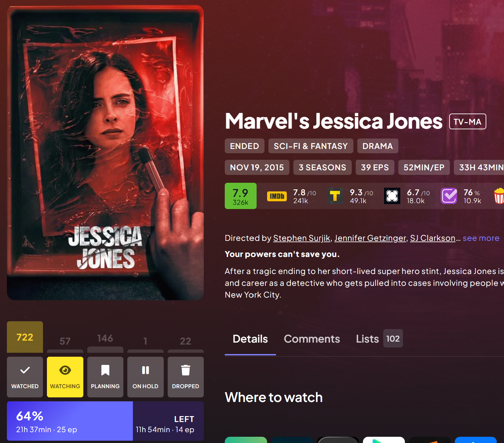Click the 'Where to watch' heading

(274, 397)
